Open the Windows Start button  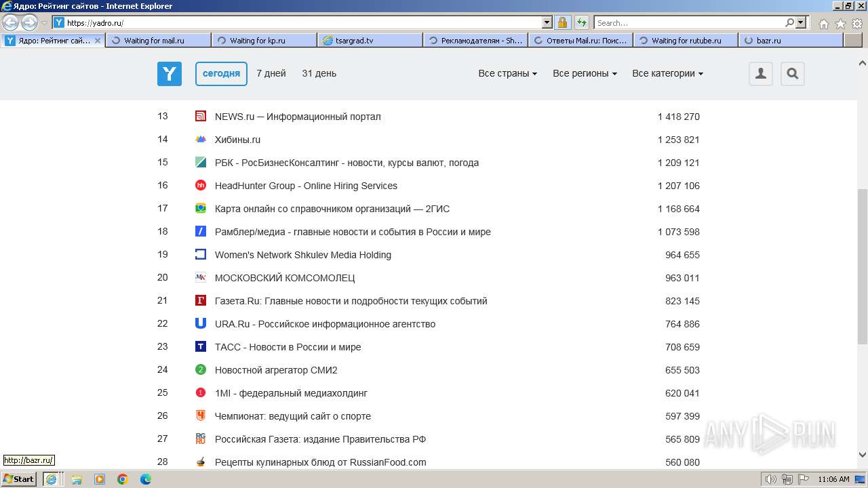coord(20,479)
